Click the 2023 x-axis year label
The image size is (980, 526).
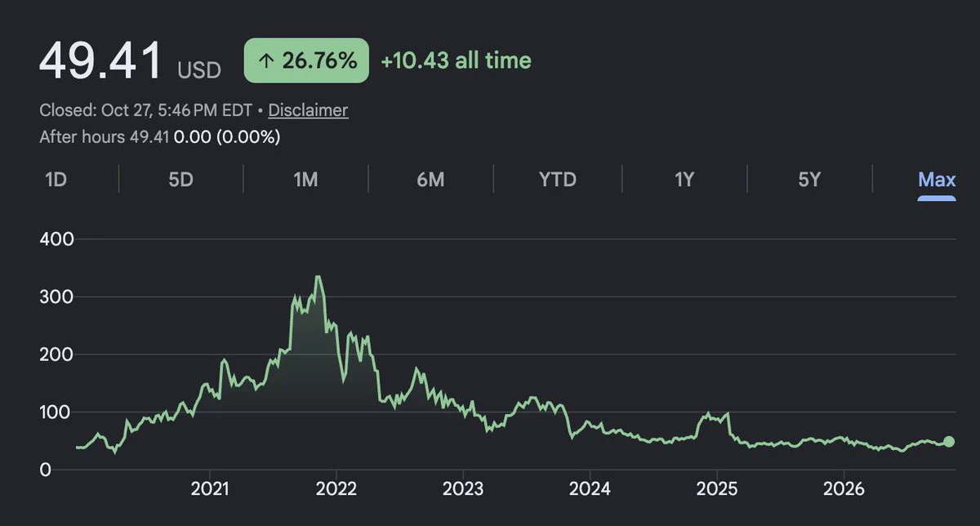click(463, 489)
